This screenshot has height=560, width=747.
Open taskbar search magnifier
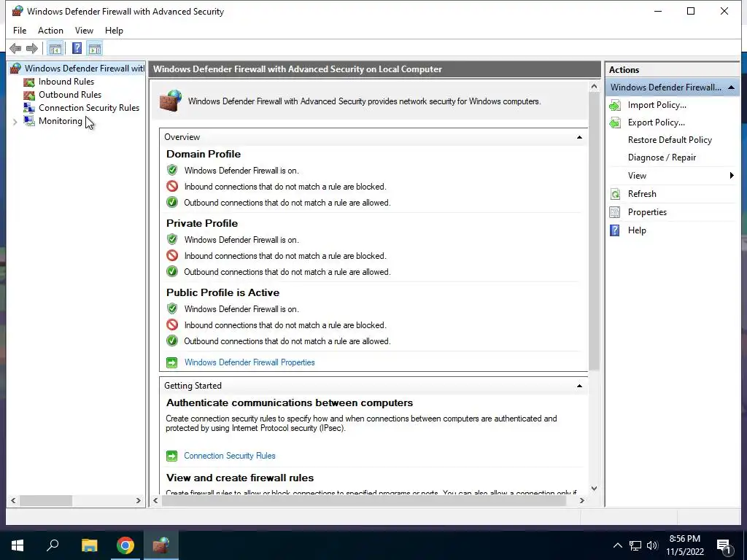[53, 545]
